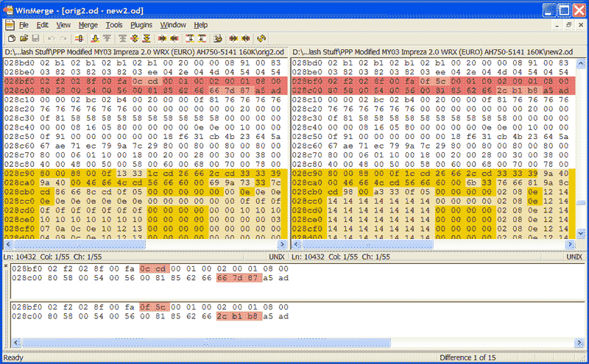Click the Copy Left toolbar icon
Viewport: 589px width, 364px height.
174,38
